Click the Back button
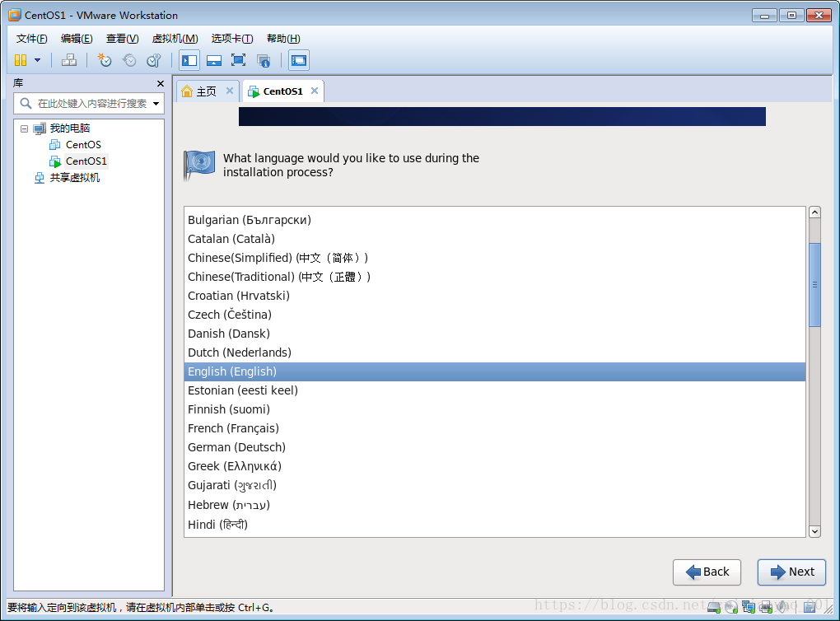 [x=707, y=572]
